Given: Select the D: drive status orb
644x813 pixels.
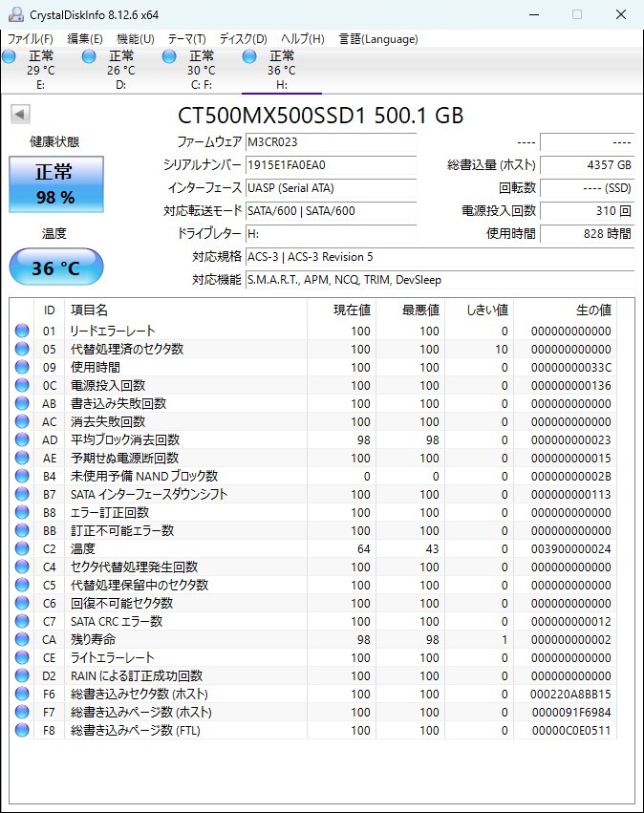Looking at the screenshot, I should click(x=89, y=56).
